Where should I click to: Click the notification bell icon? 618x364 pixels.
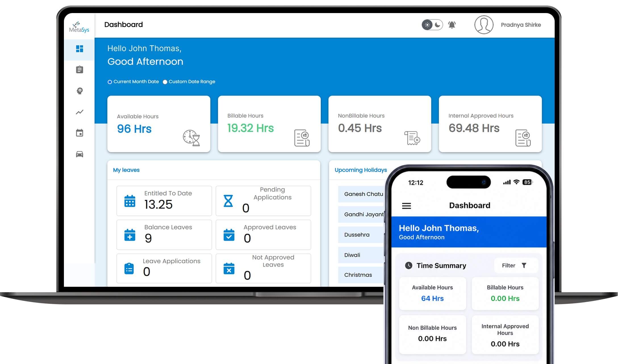tap(452, 25)
